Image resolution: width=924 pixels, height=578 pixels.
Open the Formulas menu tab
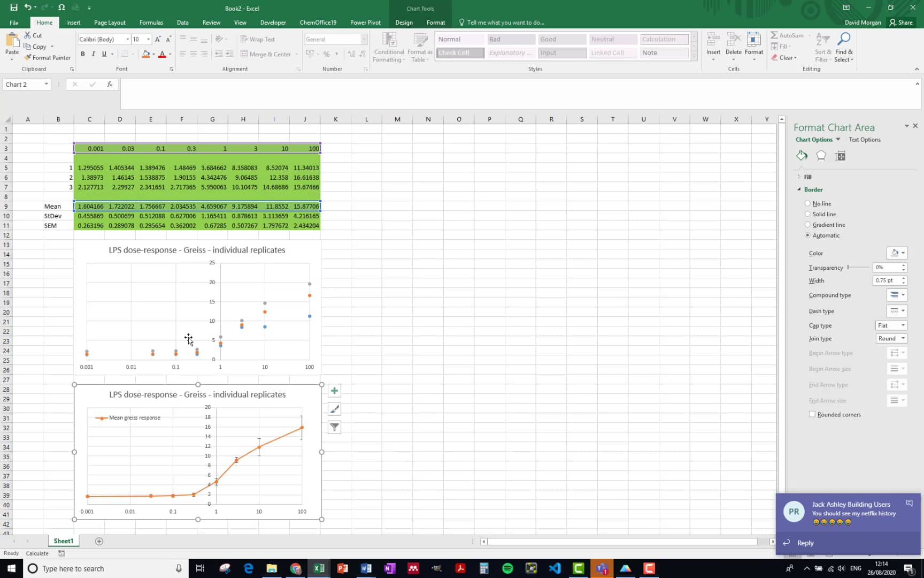(151, 22)
